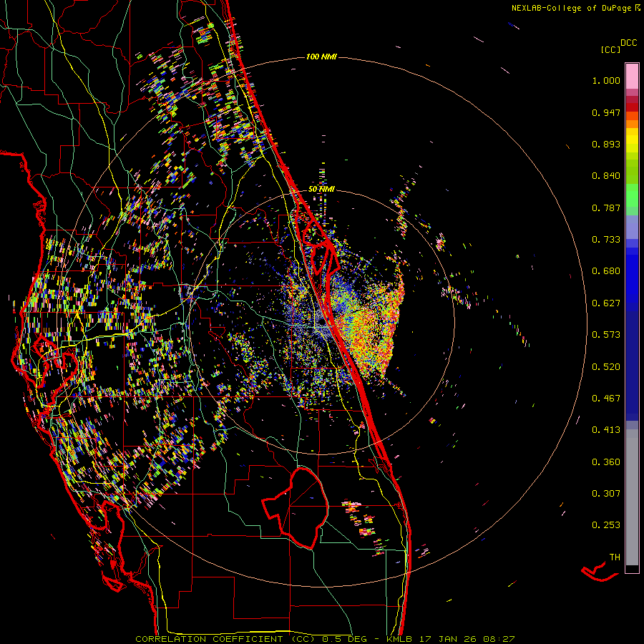Screen dimensions: 644x644
Task: Click the [CC] units label
Action: [611, 49]
